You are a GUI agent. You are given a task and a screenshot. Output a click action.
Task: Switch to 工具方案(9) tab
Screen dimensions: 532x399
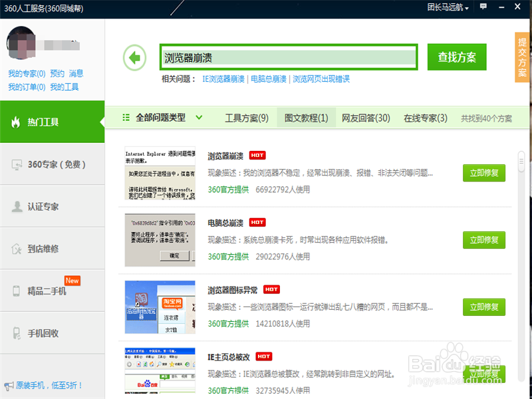pyautogui.click(x=247, y=118)
